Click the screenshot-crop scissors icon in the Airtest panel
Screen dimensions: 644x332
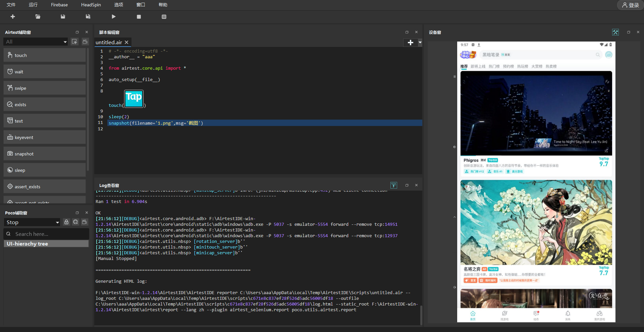(74, 42)
